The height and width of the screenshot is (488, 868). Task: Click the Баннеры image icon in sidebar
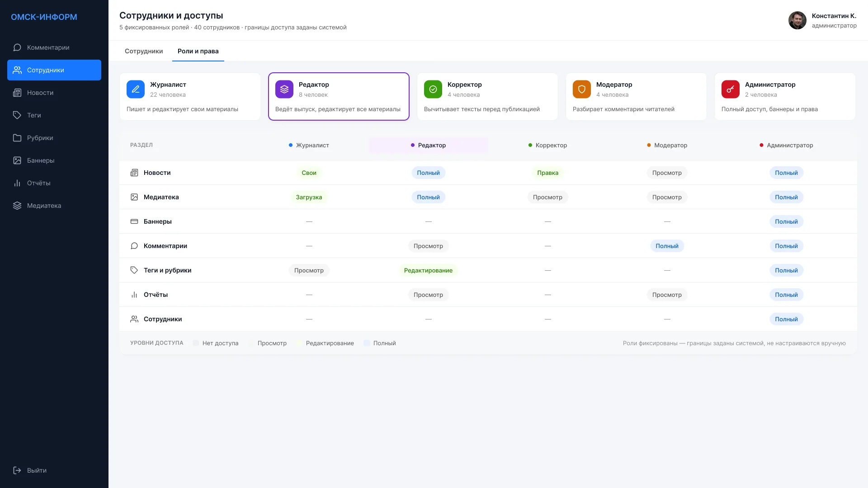17,160
